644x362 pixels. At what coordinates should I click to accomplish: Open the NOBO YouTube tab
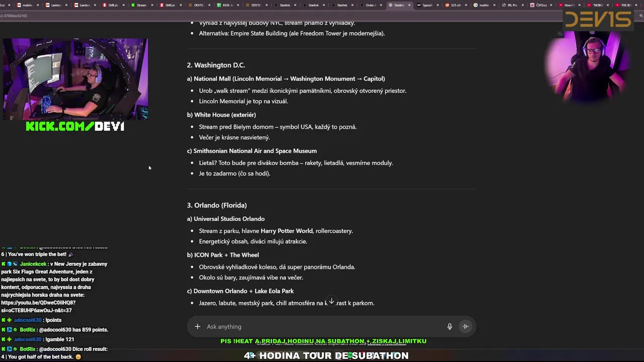(x=597, y=5)
